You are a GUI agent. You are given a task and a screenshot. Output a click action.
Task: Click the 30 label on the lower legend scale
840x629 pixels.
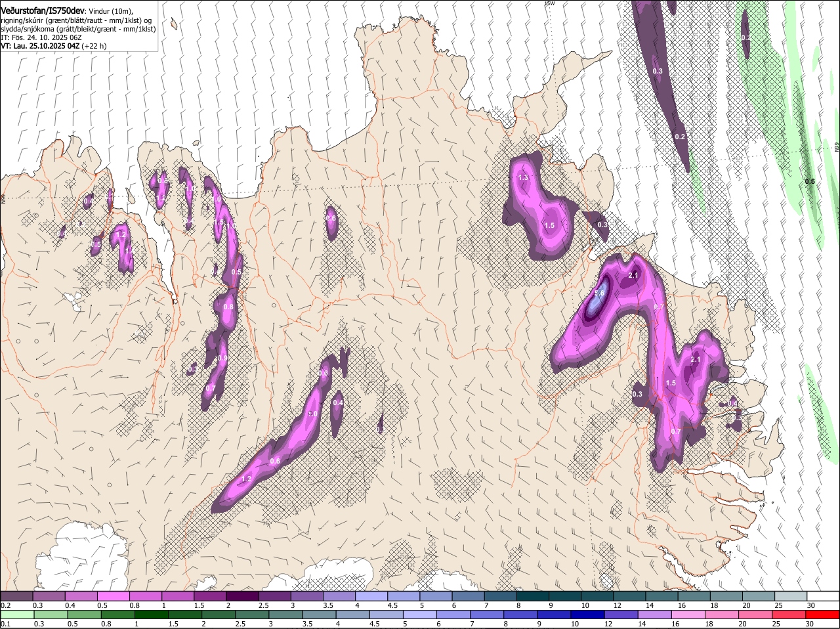tap(809, 624)
